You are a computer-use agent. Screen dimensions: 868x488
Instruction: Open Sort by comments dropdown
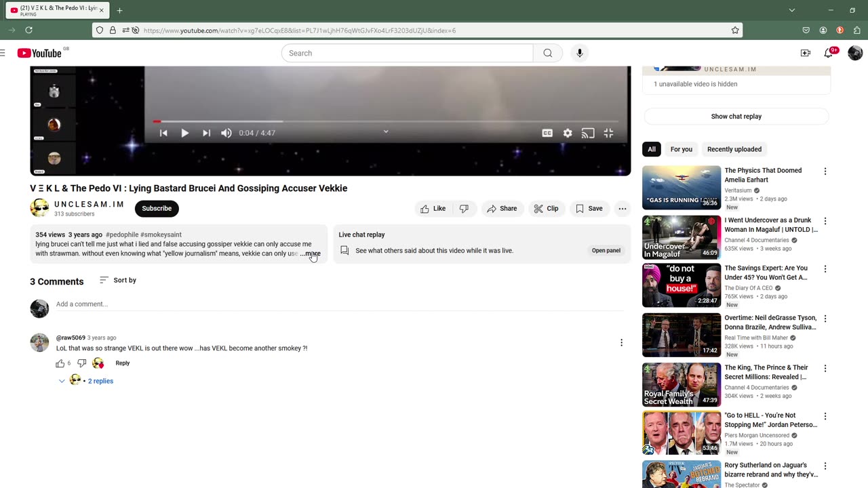(x=117, y=280)
